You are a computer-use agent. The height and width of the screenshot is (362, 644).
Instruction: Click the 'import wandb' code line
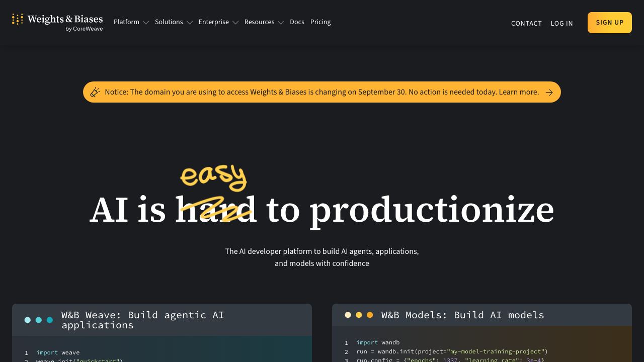coord(378,342)
